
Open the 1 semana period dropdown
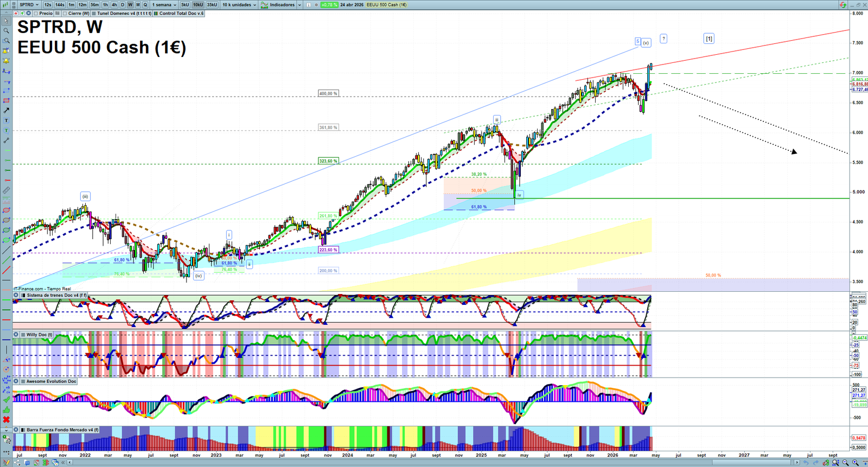[164, 5]
